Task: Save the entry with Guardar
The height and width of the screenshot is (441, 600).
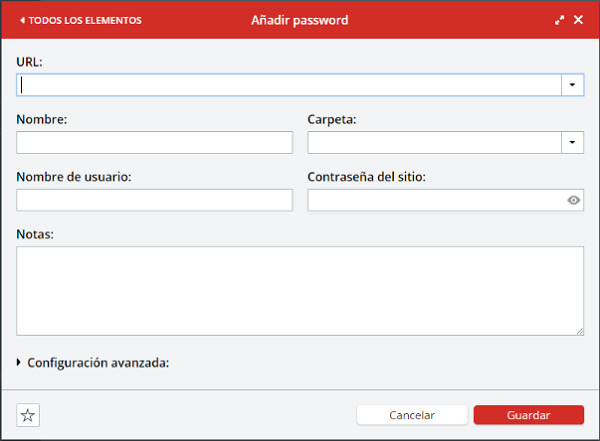Action: coord(528,415)
